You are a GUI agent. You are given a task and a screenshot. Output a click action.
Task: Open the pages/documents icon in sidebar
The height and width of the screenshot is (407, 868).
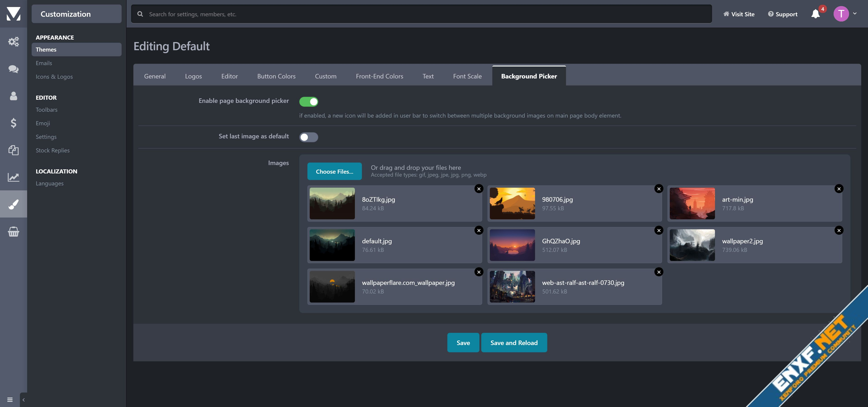click(x=14, y=150)
